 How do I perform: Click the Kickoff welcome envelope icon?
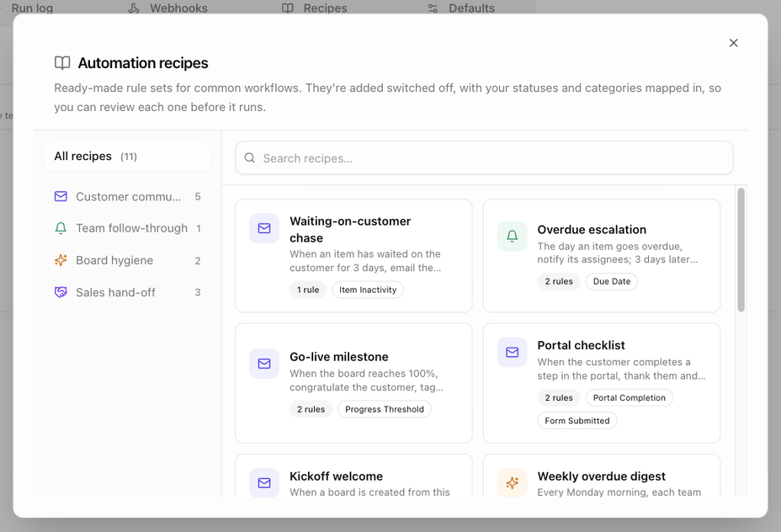(264, 482)
